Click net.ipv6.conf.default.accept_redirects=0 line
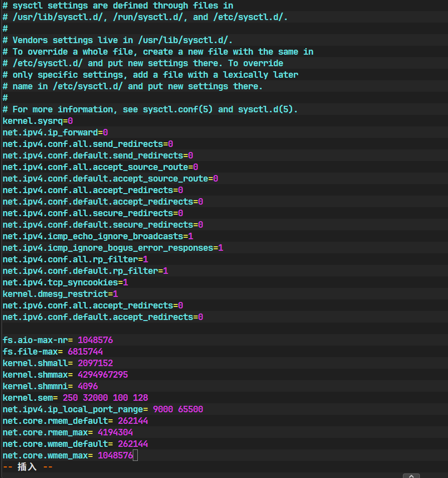This screenshot has width=448, height=478. pyautogui.click(x=103, y=317)
